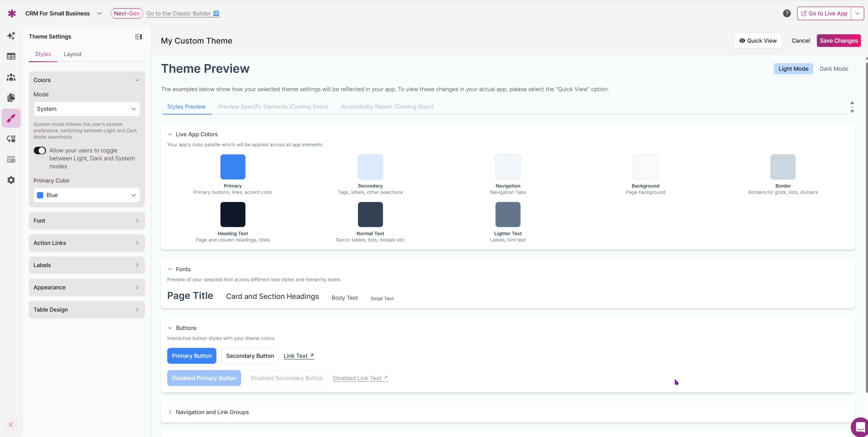Switch to the Layout tab
The width and height of the screenshot is (868, 437).
click(72, 54)
